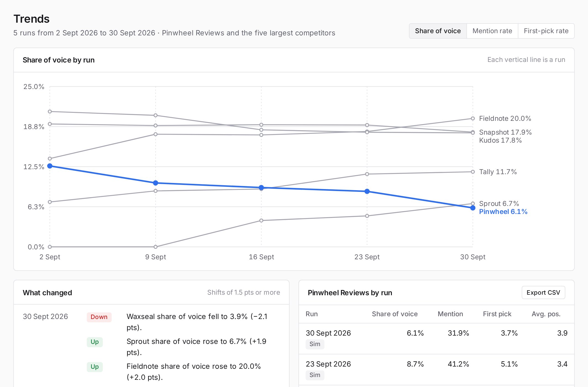
Task: Click the 9 Sept axis label
Action: click(x=156, y=257)
